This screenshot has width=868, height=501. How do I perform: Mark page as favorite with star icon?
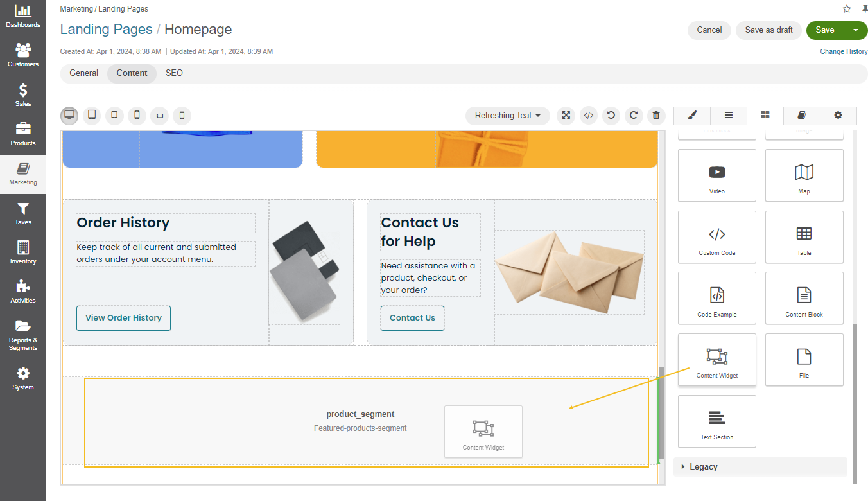(847, 9)
